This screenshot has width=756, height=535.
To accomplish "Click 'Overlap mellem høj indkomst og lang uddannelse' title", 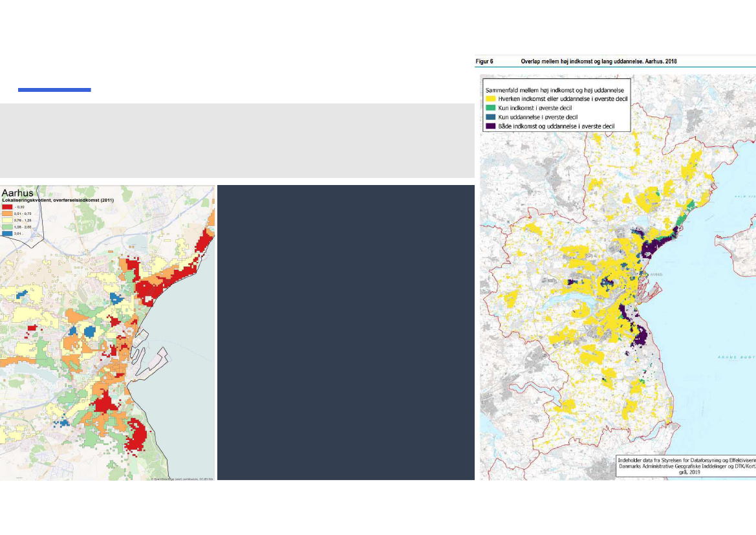I will coord(599,61).
